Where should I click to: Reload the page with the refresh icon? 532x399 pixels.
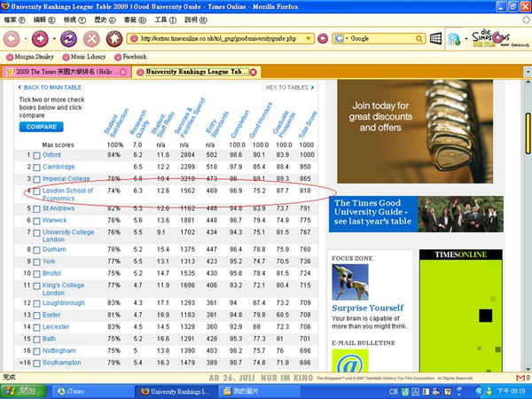click(68, 39)
